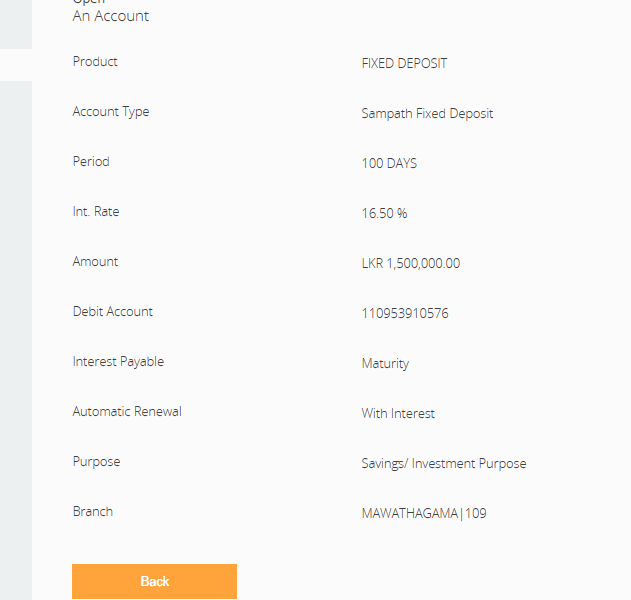Viewport: 631px width, 600px height.
Task: Click the 'An Account' page heading
Action: click(111, 16)
